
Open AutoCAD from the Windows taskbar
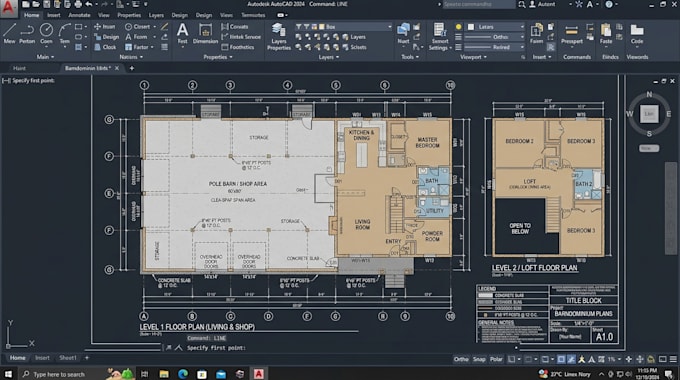(x=258, y=374)
